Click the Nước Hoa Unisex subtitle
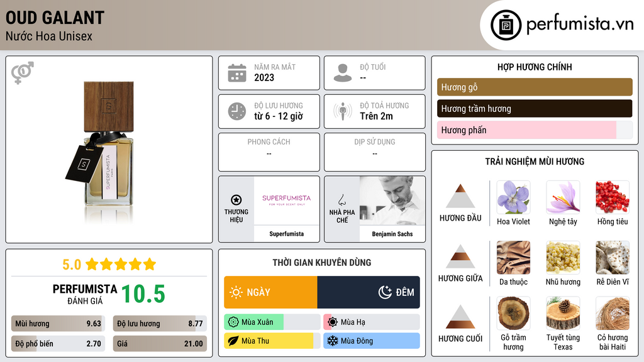The image size is (644, 362). coord(49,36)
